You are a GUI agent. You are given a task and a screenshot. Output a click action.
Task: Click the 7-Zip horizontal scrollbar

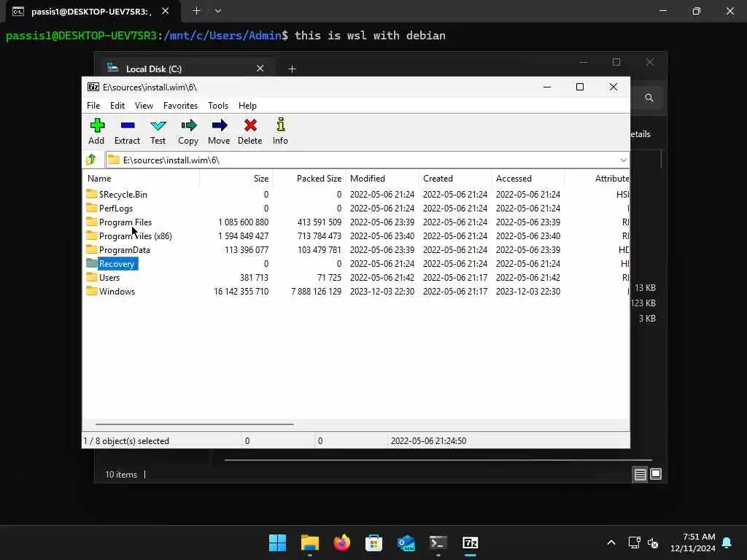coord(194,424)
